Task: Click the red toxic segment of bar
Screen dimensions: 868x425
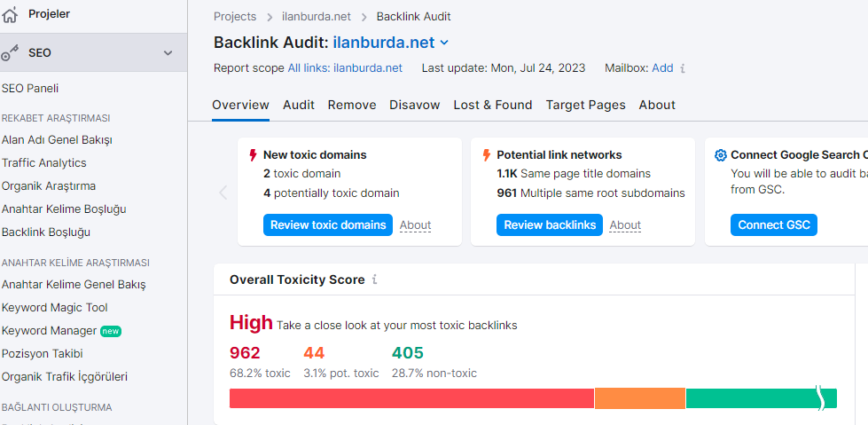Action: pyautogui.click(x=412, y=398)
